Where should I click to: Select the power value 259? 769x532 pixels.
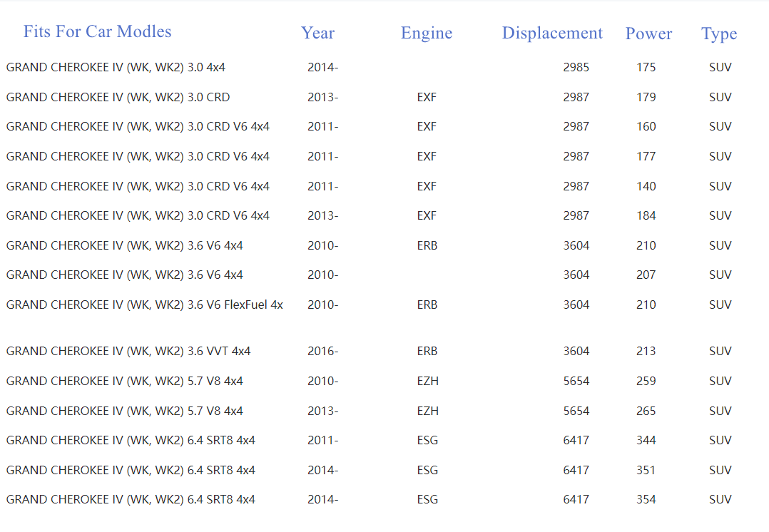(646, 381)
